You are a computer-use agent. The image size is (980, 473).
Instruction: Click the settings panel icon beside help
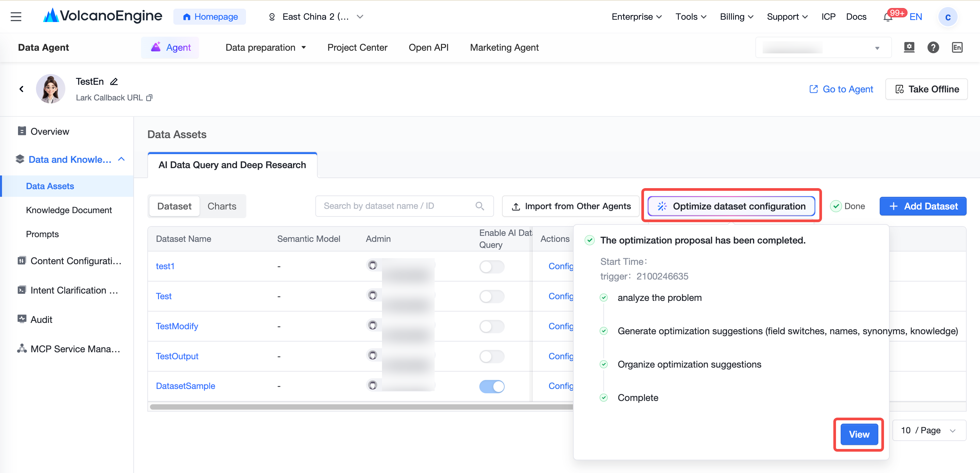(909, 48)
